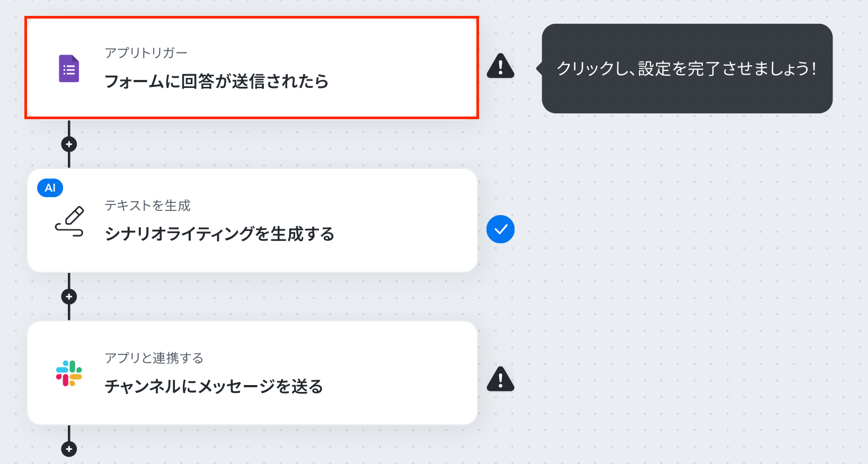This screenshot has width=868, height=464.
Task: Click the Slack logo icon
Action: click(69, 373)
